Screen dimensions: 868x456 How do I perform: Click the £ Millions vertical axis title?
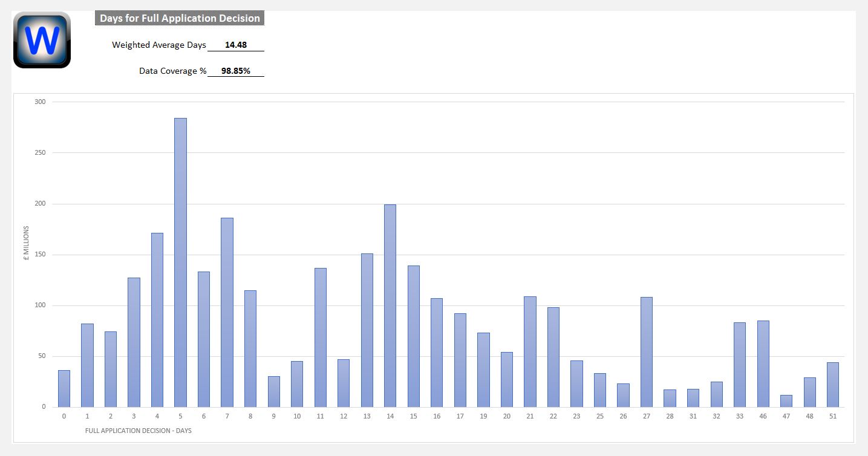27,242
